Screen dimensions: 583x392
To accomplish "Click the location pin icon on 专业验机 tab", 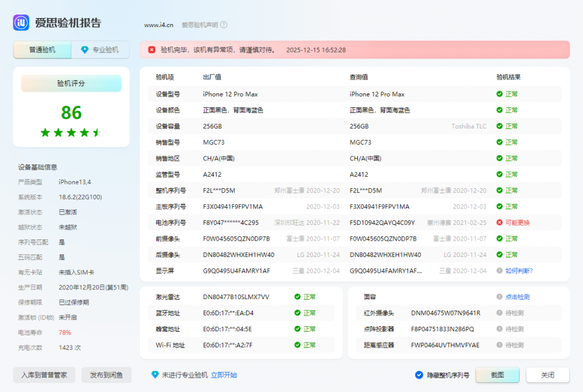I will coord(86,49).
